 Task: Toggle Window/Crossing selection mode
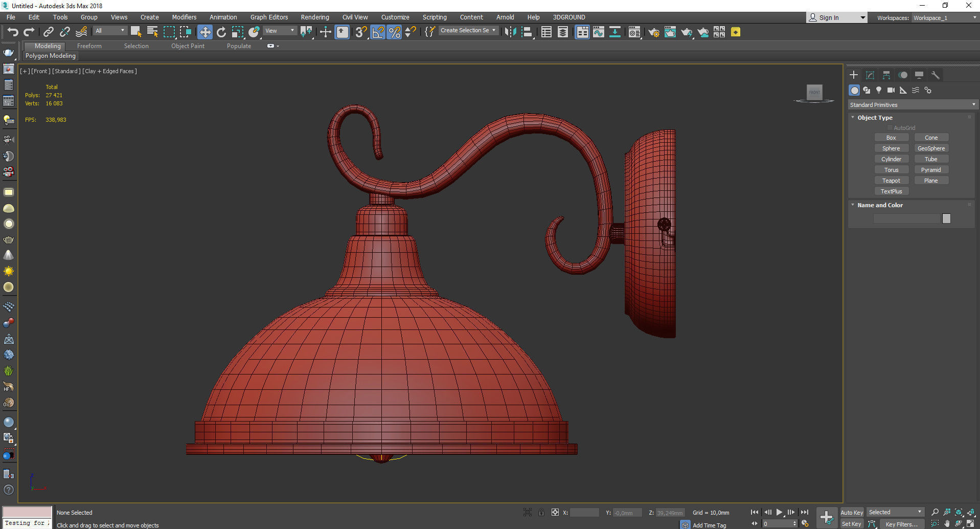pos(185,32)
